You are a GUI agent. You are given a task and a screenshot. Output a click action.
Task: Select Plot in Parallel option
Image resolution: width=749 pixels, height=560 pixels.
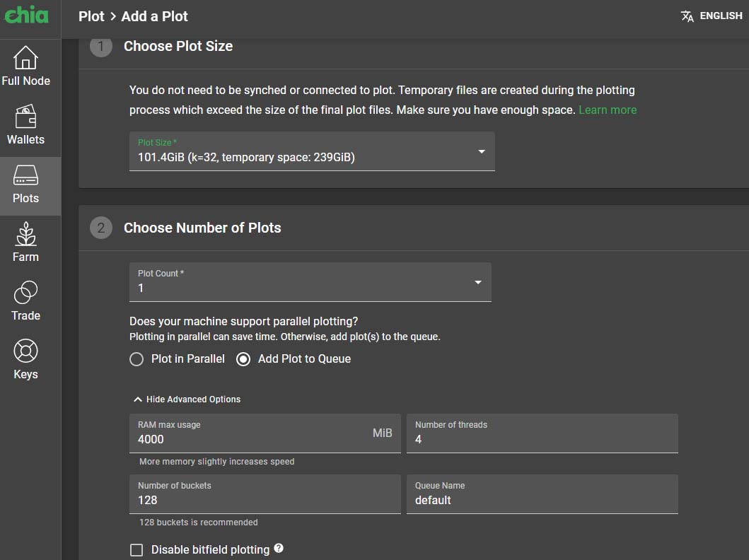point(137,359)
